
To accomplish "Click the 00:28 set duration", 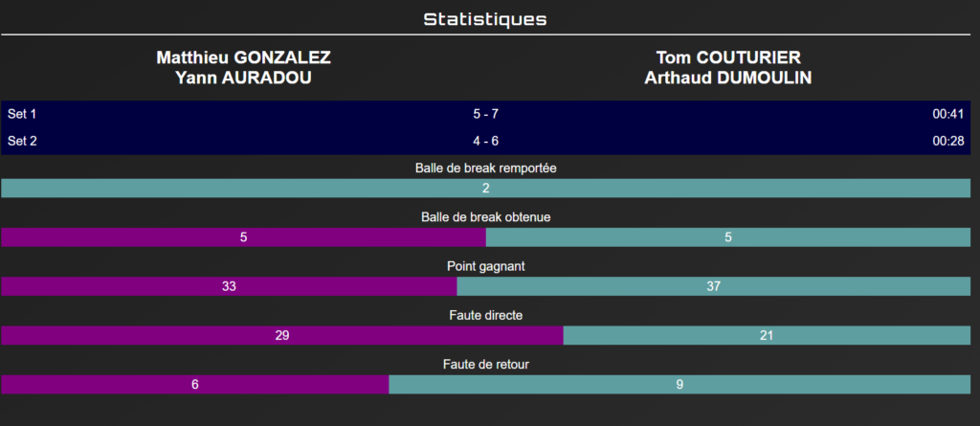I will click(x=948, y=142).
